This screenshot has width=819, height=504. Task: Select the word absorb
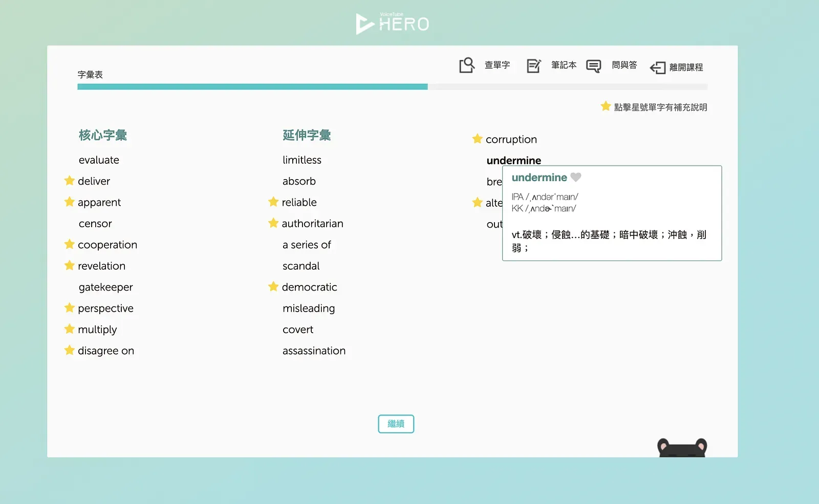pos(299,181)
